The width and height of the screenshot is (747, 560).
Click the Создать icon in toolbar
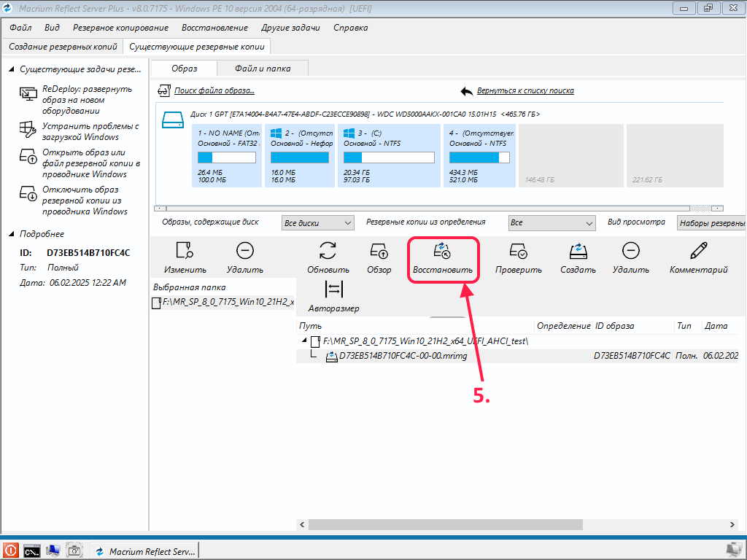578,252
